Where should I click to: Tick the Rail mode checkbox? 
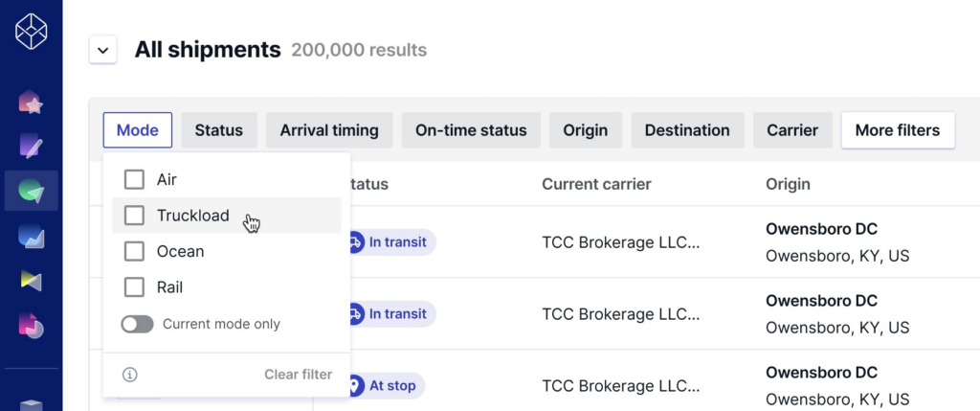point(134,287)
